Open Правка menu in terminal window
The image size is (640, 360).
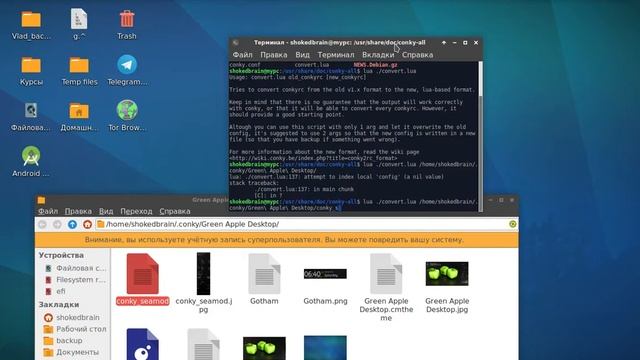coord(273,55)
